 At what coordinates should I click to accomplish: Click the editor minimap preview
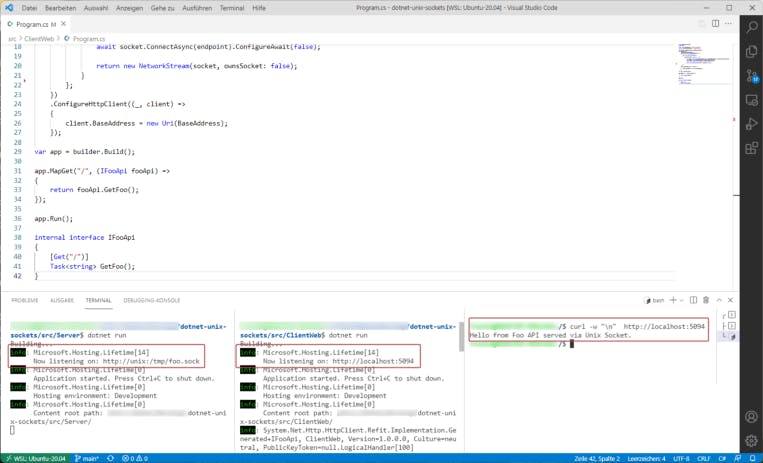[x=705, y=64]
